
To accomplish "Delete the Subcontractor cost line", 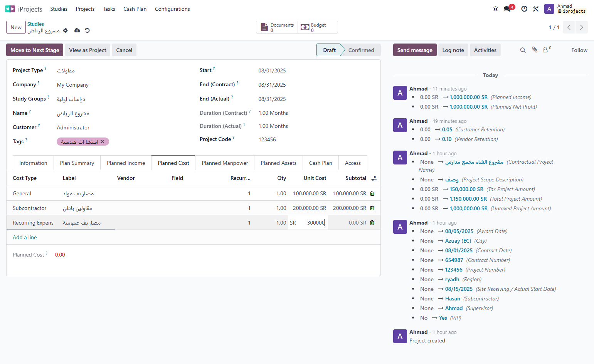I will click(x=372, y=208).
